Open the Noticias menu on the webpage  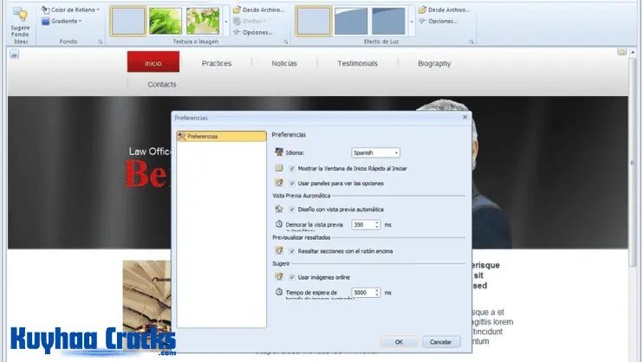point(284,63)
